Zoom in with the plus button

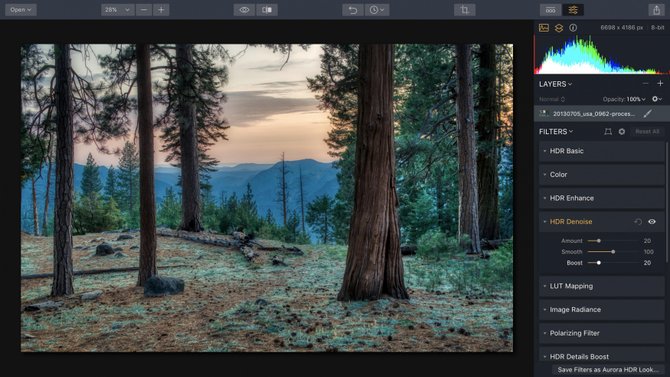pyautogui.click(x=161, y=9)
